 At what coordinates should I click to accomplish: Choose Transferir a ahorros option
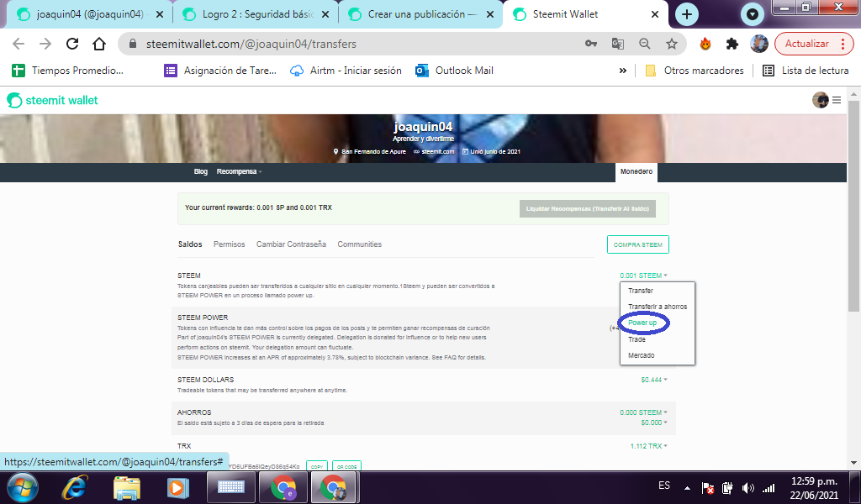click(x=658, y=307)
